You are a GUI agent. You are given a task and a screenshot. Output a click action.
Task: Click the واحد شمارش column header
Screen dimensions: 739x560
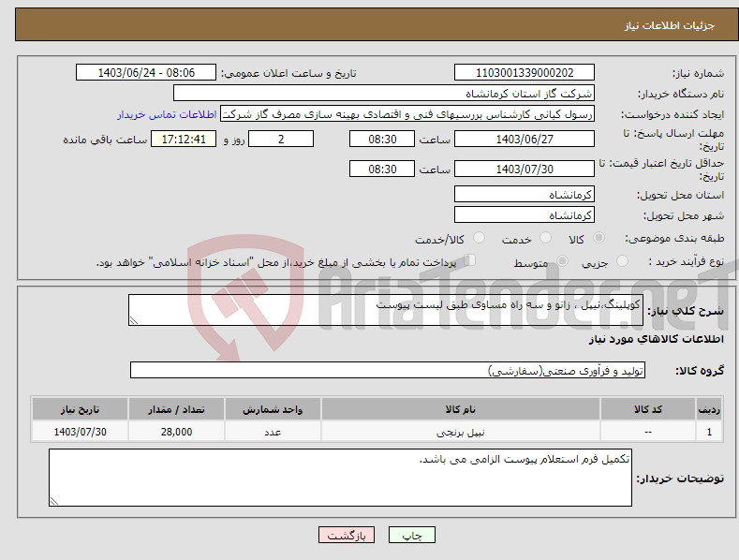[x=273, y=409]
